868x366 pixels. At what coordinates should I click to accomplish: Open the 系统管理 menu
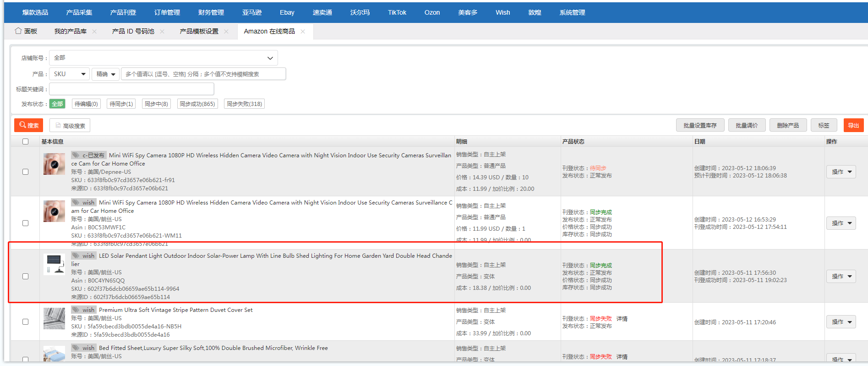click(x=572, y=12)
